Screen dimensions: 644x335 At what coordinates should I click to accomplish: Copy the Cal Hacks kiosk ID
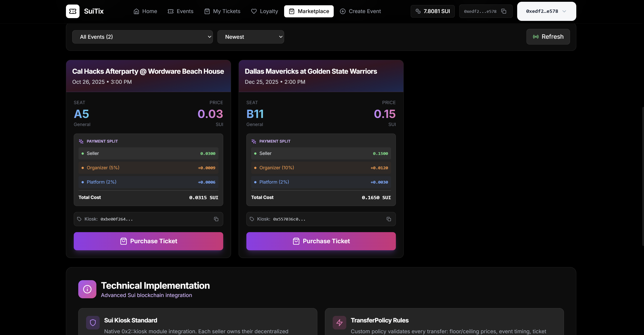click(x=216, y=219)
